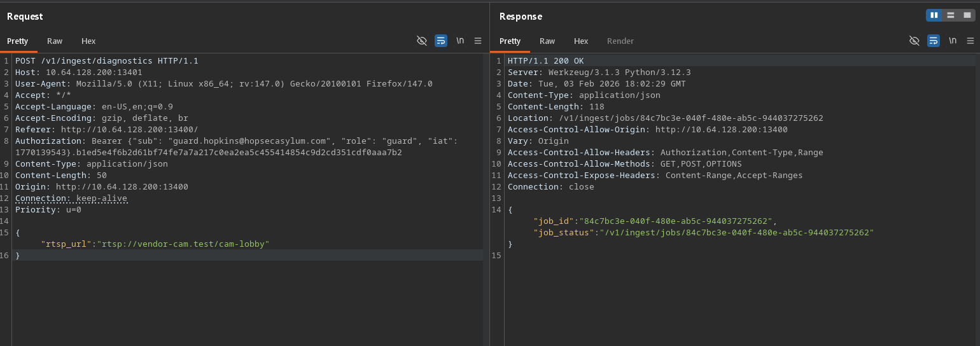Viewport: 980px width, 346px height.
Task: Open the Response Hex tab
Action: [x=581, y=41]
